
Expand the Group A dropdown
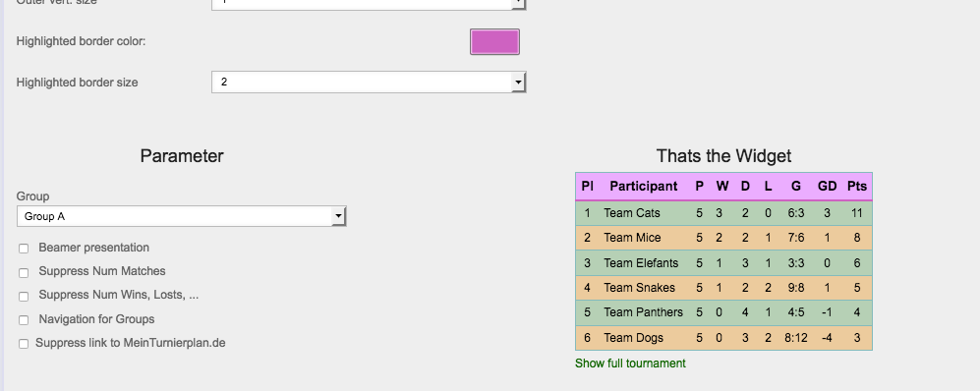[181, 216]
